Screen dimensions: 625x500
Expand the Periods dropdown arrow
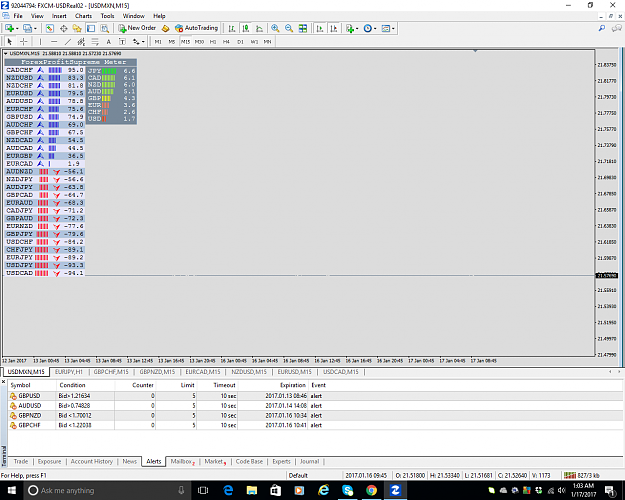375,28
